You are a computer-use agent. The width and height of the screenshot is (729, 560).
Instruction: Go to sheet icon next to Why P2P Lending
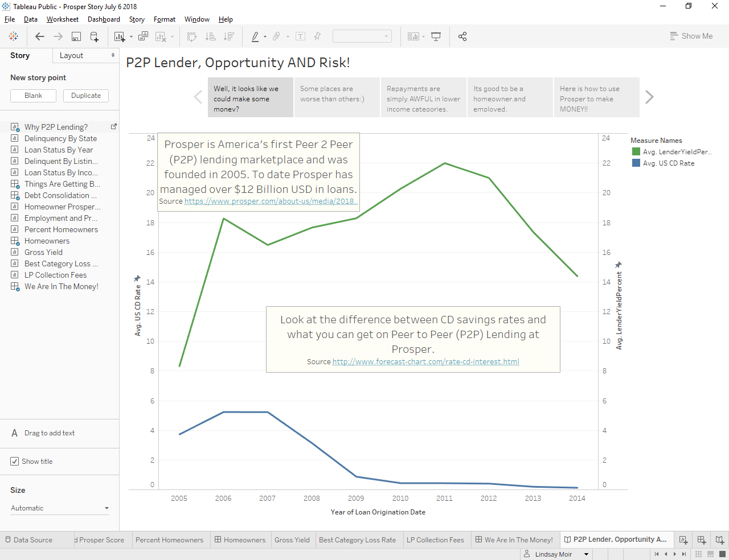(x=113, y=127)
